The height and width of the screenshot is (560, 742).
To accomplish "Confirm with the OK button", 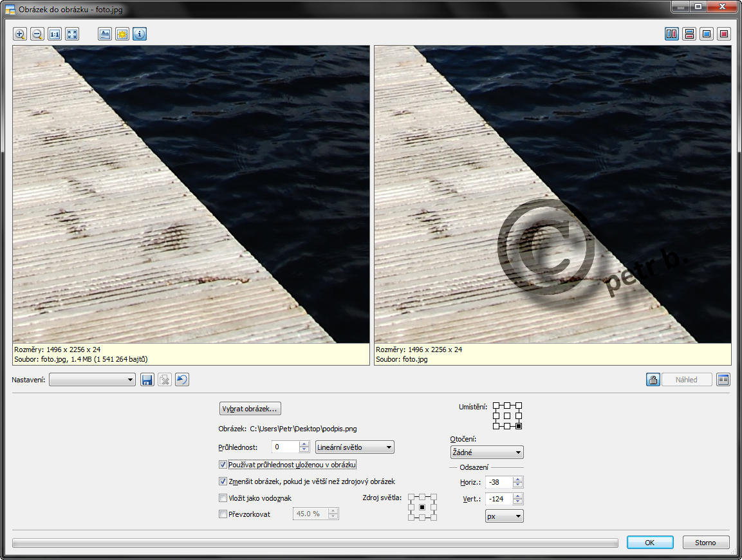I will 650,543.
